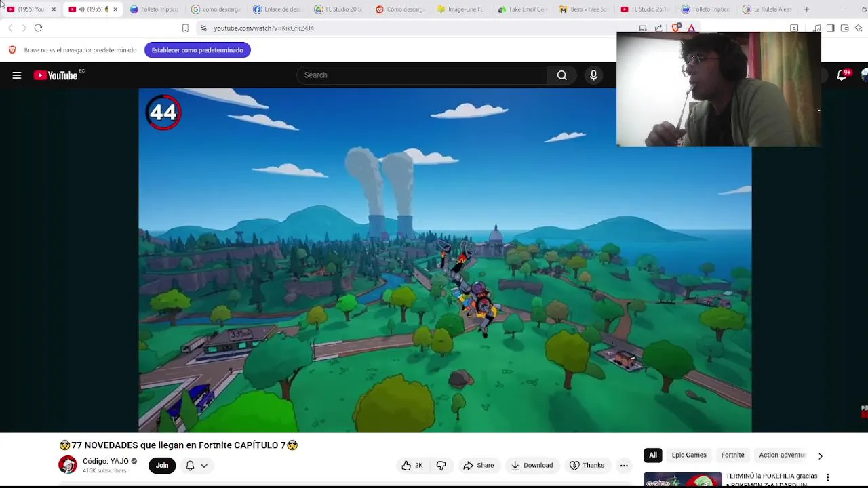
Task: Open the Brave Shields lion icon
Action: (675, 28)
